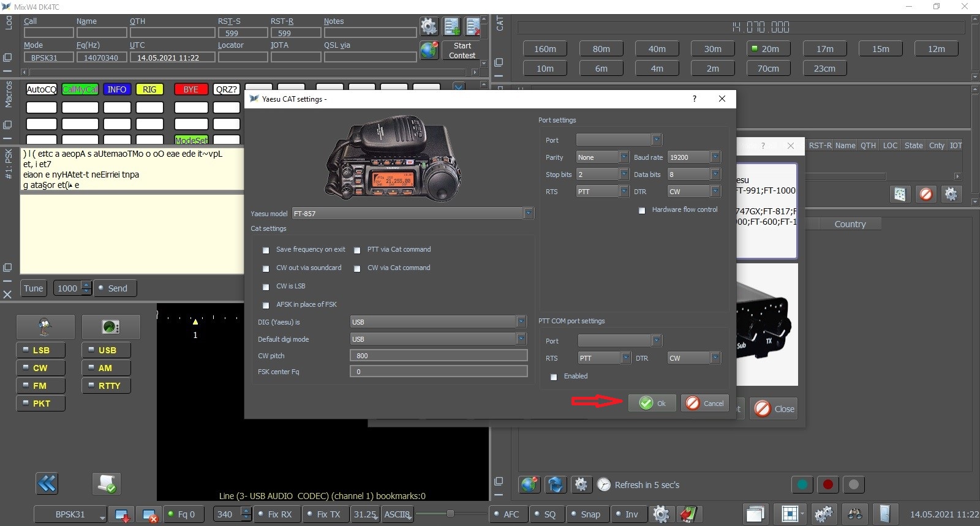This screenshot has width=980, height=526.
Task: Click the binoculars search icon
Action: tap(854, 514)
